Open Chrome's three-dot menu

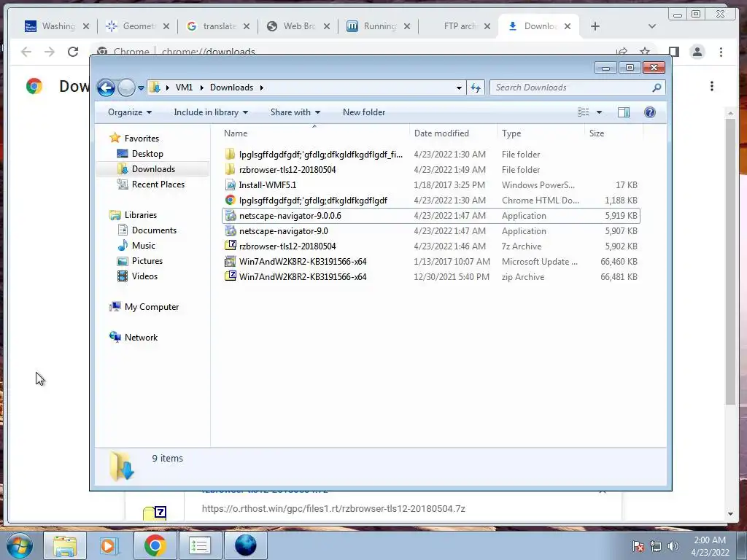click(x=721, y=52)
